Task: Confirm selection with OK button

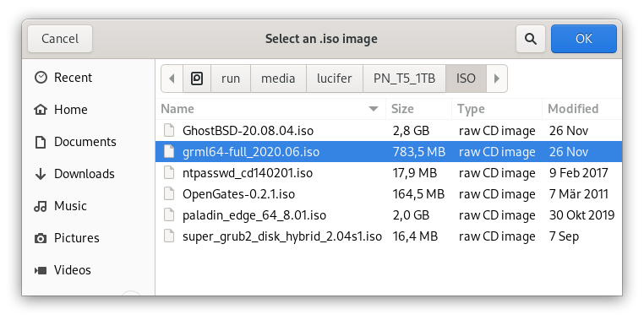Action: (x=584, y=39)
